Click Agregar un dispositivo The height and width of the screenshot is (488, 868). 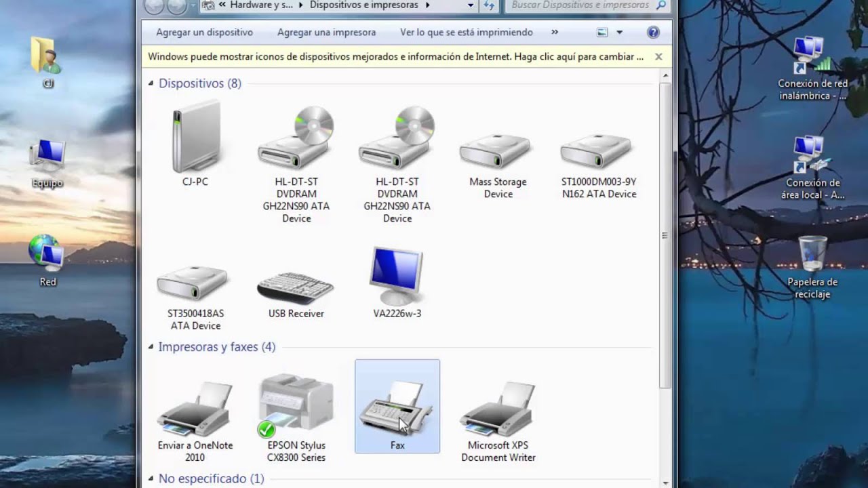(204, 32)
